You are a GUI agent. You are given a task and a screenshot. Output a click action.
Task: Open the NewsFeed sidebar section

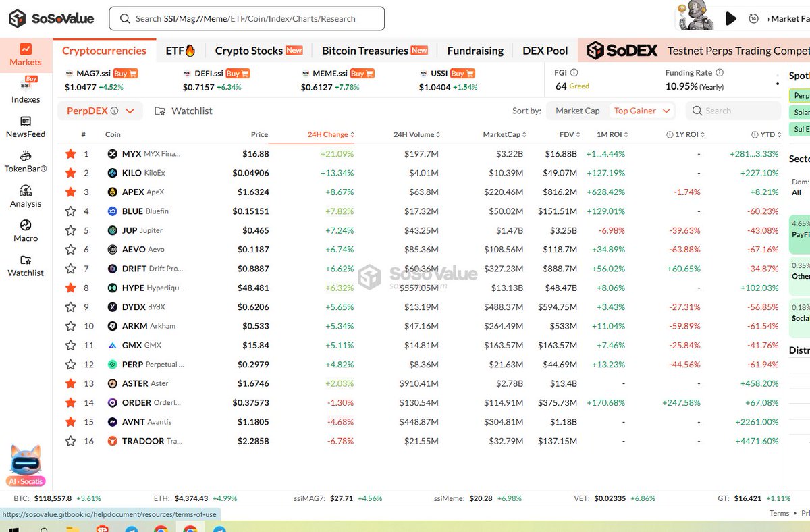pos(26,127)
